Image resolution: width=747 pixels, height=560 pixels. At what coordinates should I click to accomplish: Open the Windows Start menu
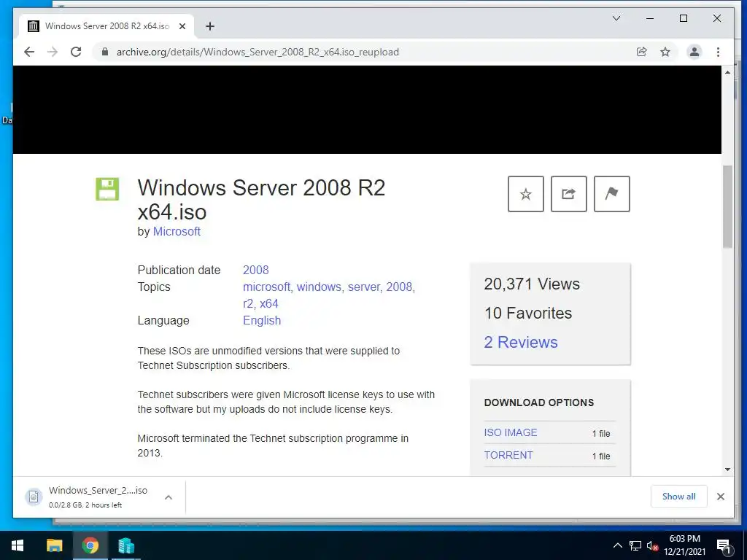click(x=18, y=545)
